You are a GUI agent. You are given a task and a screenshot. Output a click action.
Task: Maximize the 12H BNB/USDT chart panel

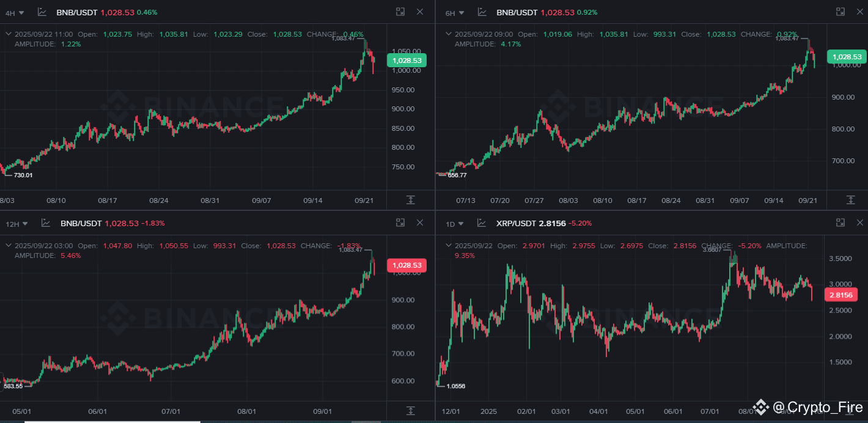point(400,223)
